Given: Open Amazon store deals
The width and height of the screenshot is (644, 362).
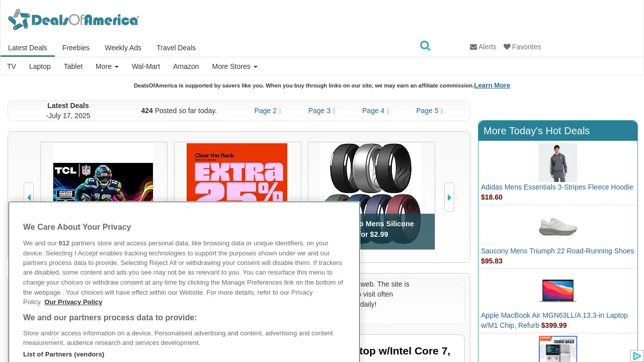Looking at the screenshot, I should 186,66.
